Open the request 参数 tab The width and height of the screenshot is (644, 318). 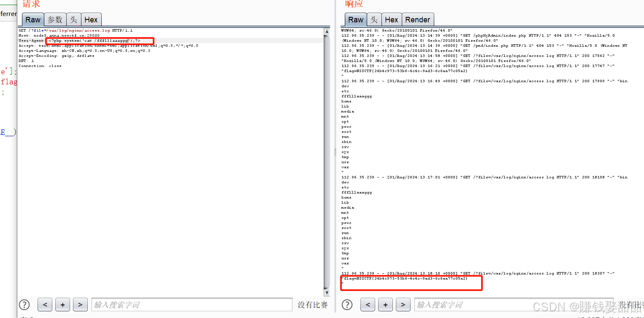[55, 20]
